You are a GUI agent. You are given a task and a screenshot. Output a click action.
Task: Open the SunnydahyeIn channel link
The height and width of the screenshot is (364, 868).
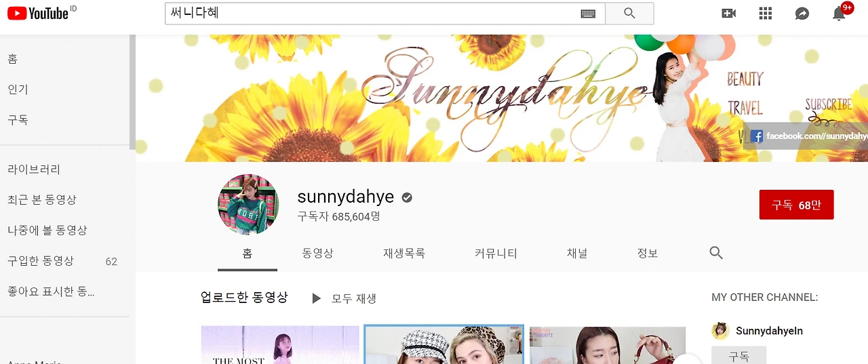[x=769, y=331]
